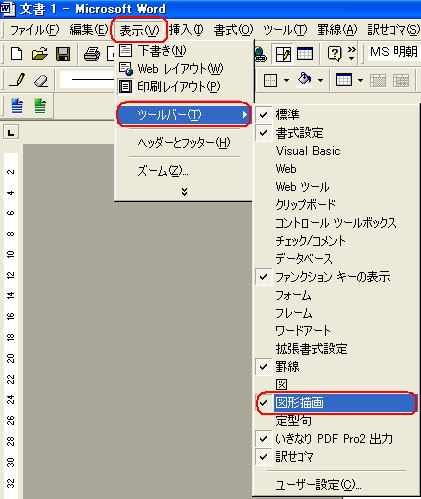Open the 罫線(A) menu
This screenshot has height=499, width=421.
coord(337,30)
